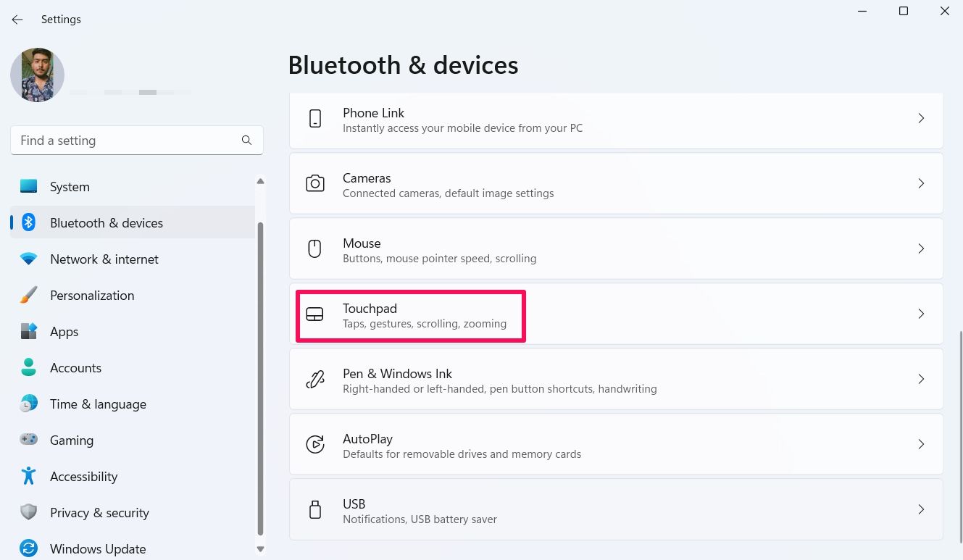Viewport: 963px width, 560px height.
Task: Navigate to the Accounts section
Action: point(75,367)
